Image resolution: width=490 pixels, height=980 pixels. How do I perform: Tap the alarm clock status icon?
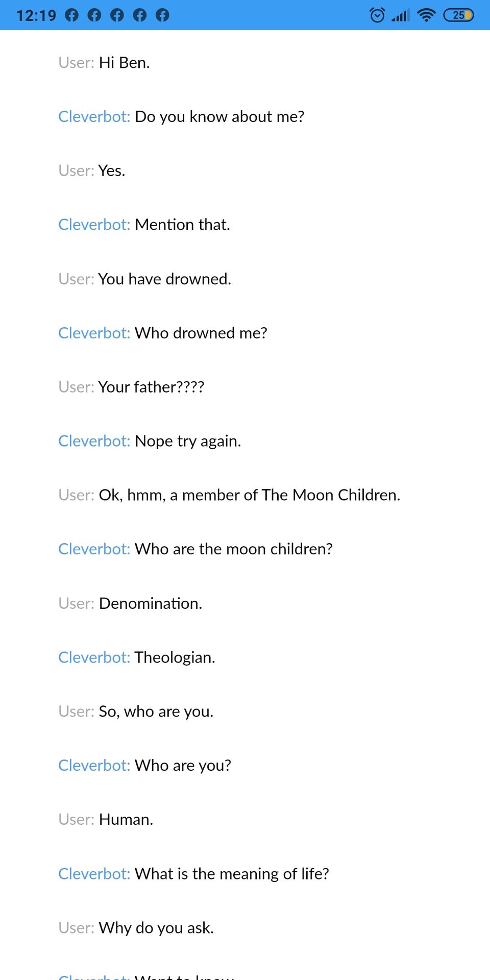pyautogui.click(x=377, y=15)
